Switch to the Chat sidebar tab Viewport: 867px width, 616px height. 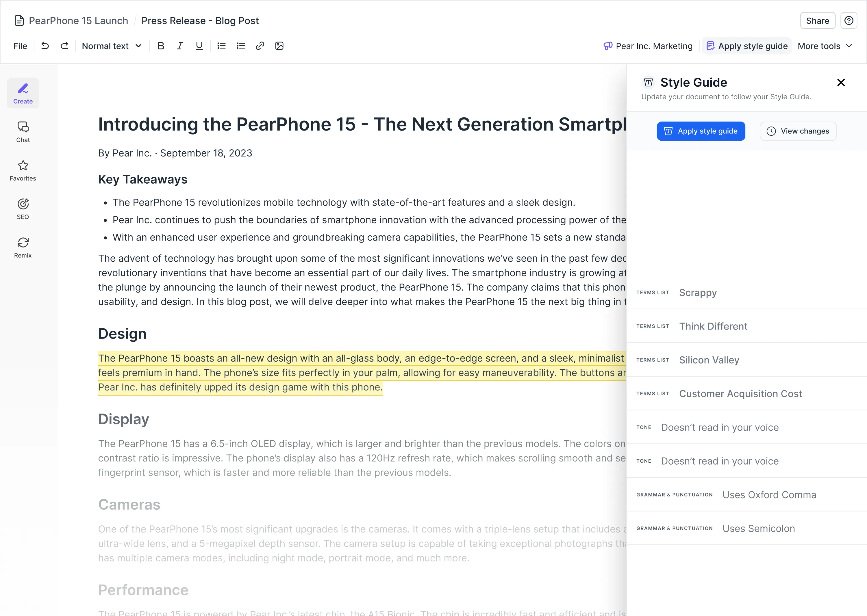coord(23,132)
